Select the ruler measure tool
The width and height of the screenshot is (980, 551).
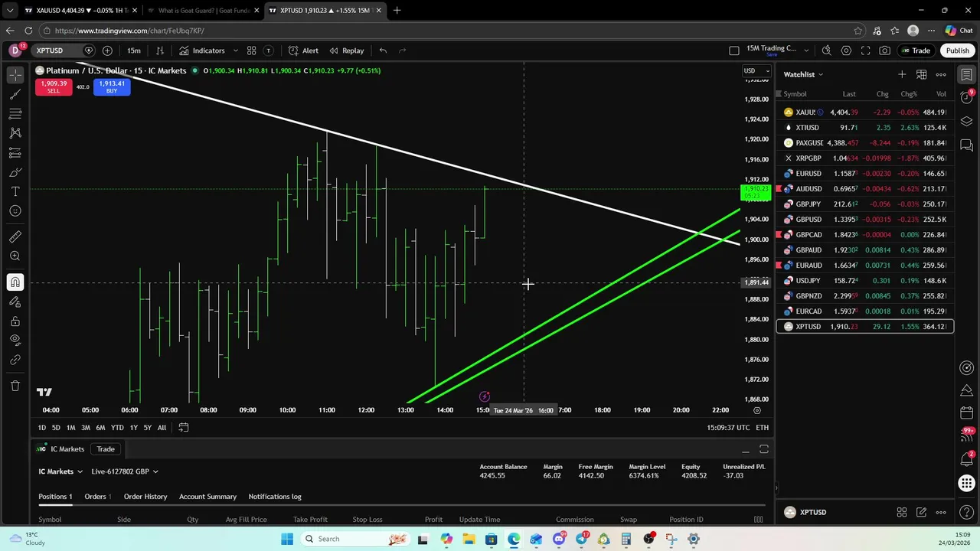[15, 236]
